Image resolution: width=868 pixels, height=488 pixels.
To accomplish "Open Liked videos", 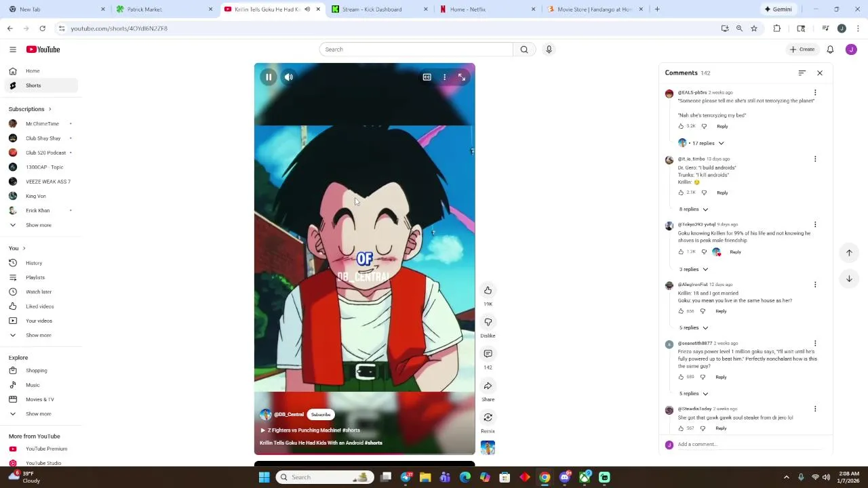I will point(41,306).
